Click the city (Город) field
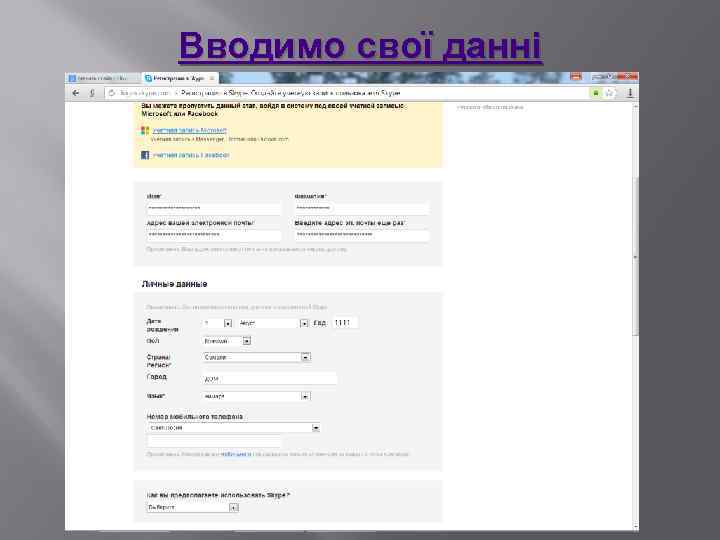720x540 pixels. click(x=270, y=379)
